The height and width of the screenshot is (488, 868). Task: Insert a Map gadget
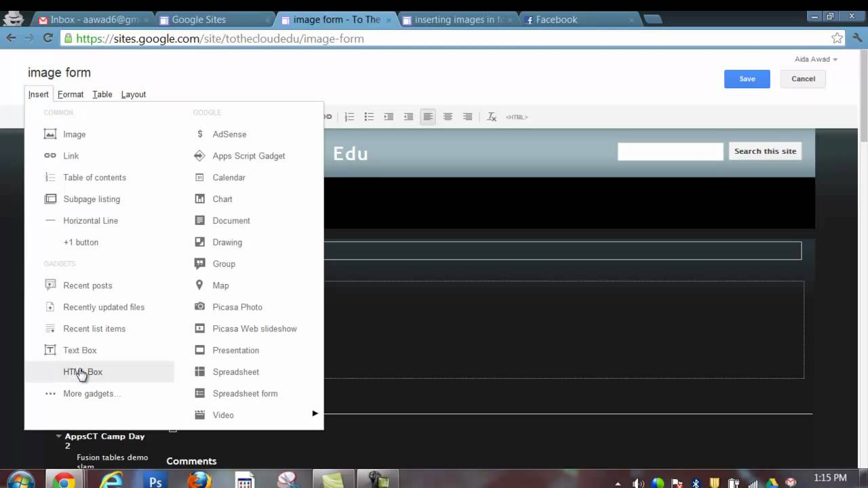[220, 285]
